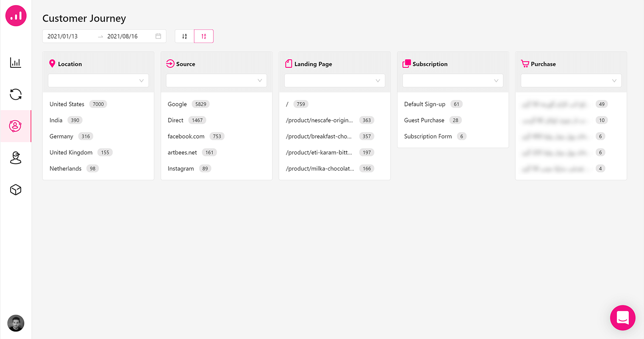Click the 759 count badge
This screenshot has height=339, width=644.
tap(301, 104)
